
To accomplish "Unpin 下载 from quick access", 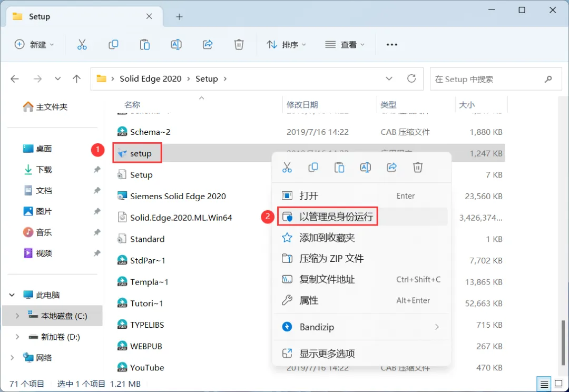I will point(97,170).
